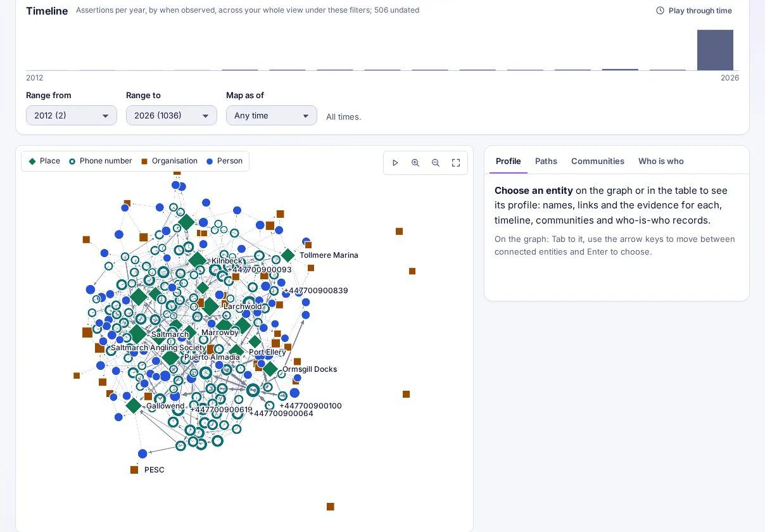The width and height of the screenshot is (765, 532).
Task: Click the +447700900064 label
Action: [x=281, y=414]
